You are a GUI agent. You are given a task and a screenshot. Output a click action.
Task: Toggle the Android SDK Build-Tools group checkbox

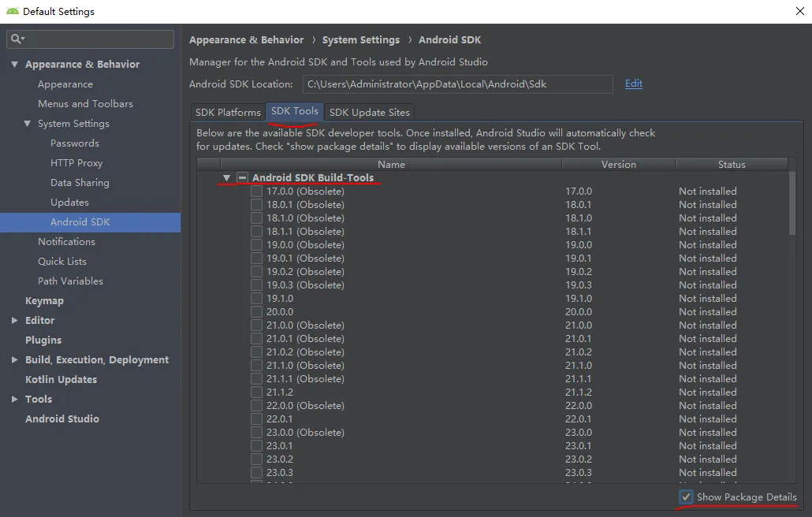point(242,177)
